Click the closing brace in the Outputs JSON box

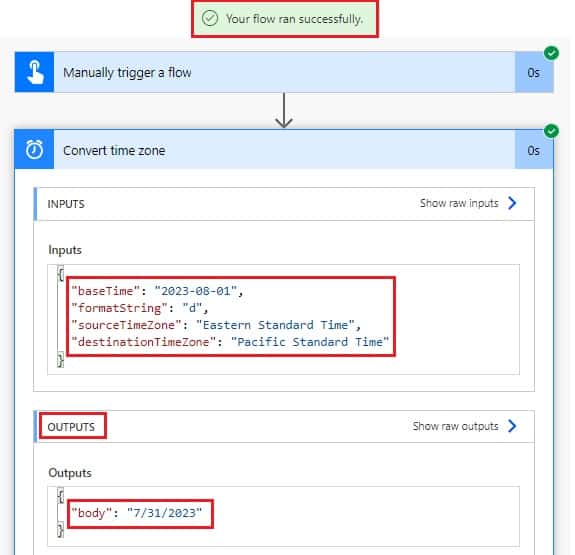tap(61, 530)
